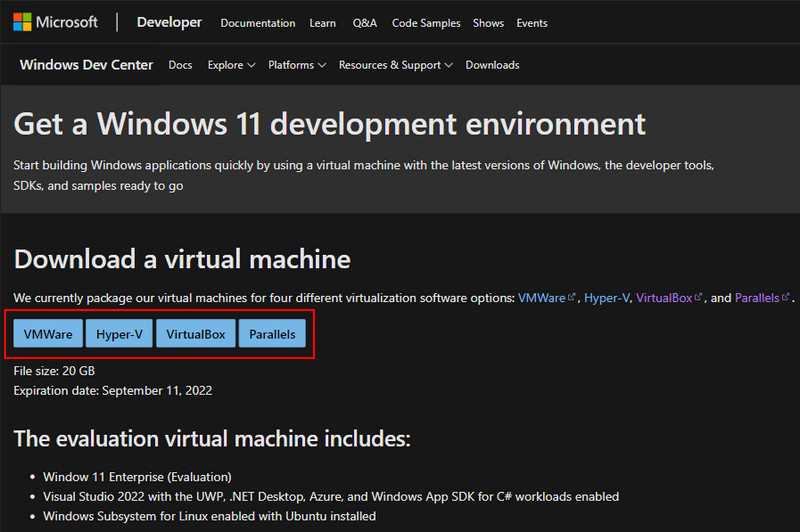Download the VMWare virtual machine button
This screenshot has height=532, width=800.
(x=48, y=334)
